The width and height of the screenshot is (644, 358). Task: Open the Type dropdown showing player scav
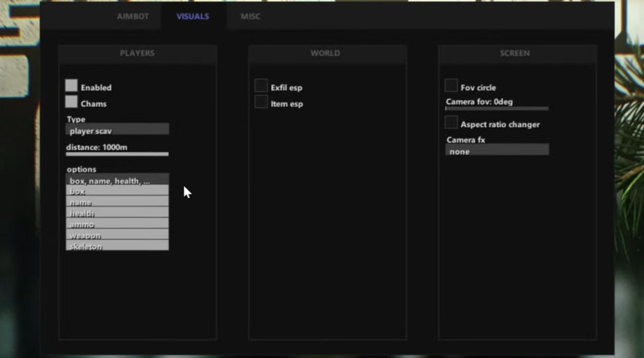point(117,130)
